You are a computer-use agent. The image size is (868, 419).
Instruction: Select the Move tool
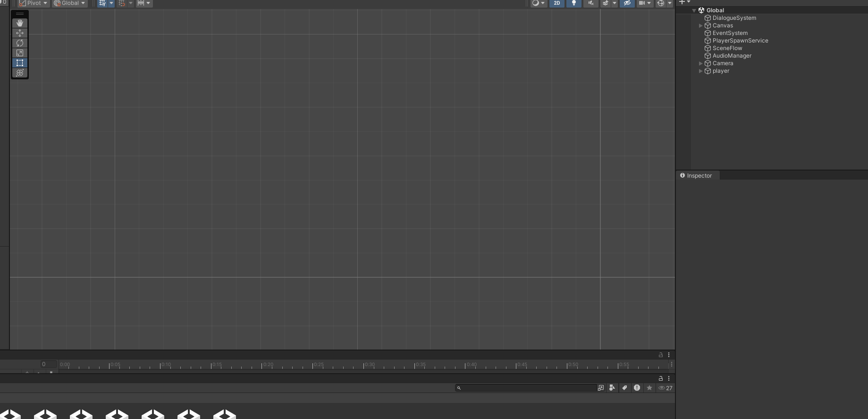tap(20, 33)
